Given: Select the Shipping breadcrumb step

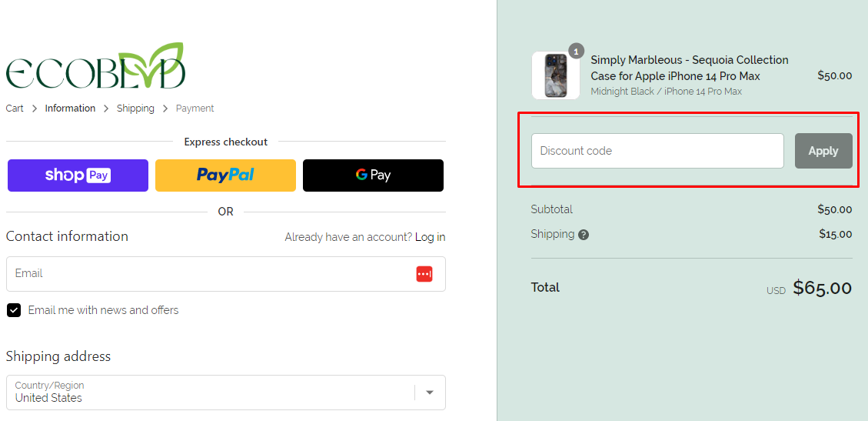Looking at the screenshot, I should click(135, 109).
